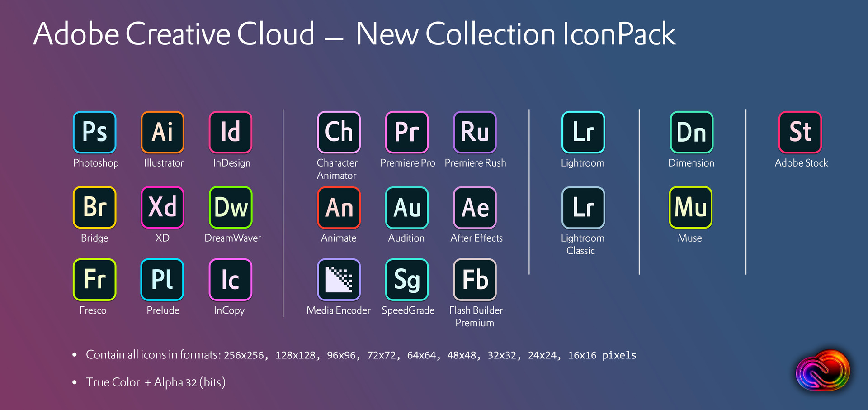Click the "True Color + Alpha 32 (bits)" line
Screen dimensions: 868x410
(x=156, y=382)
